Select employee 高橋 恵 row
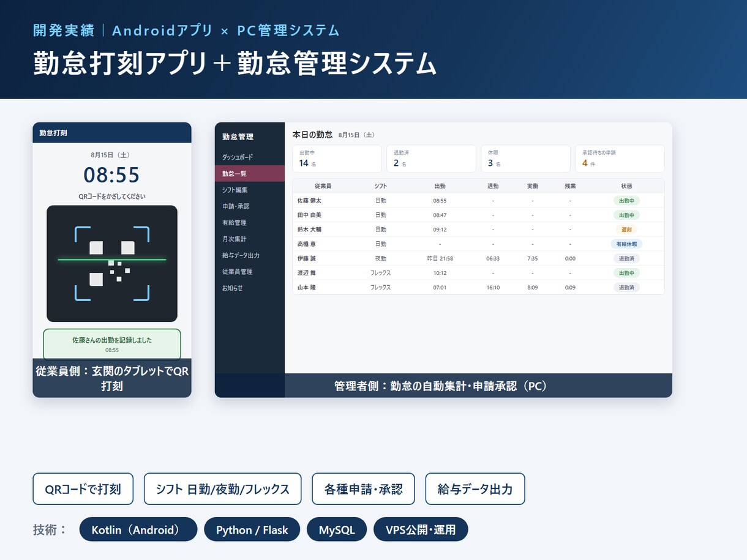The height and width of the screenshot is (560, 747). pyautogui.click(x=478, y=244)
